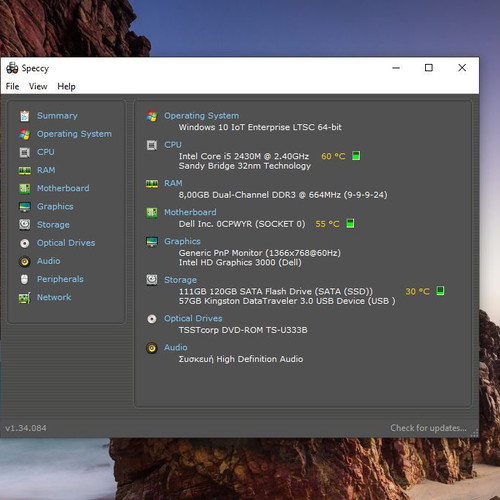The width and height of the screenshot is (500, 500).
Task: Click Intel Core i5 2430M text
Action: coord(244,156)
